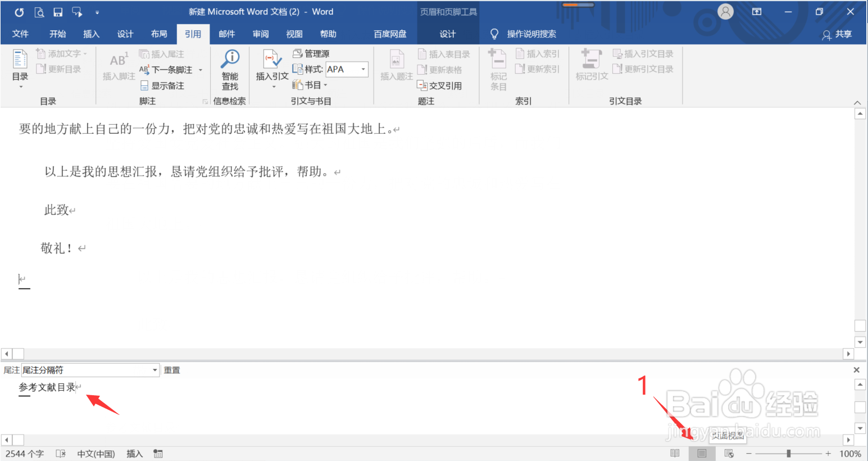Open the Bibliography (书目) dropdown

(310, 85)
